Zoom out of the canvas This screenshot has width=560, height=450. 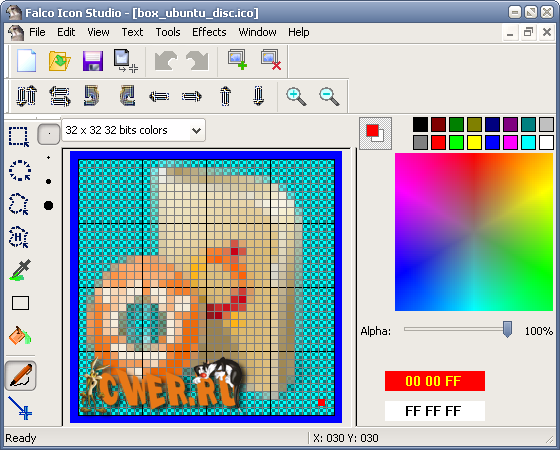[x=329, y=96]
